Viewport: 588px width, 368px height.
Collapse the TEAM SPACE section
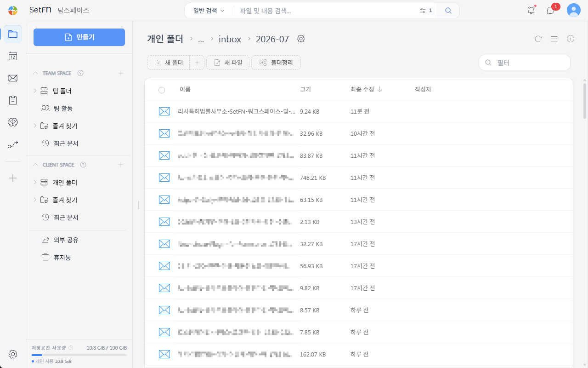coord(35,73)
